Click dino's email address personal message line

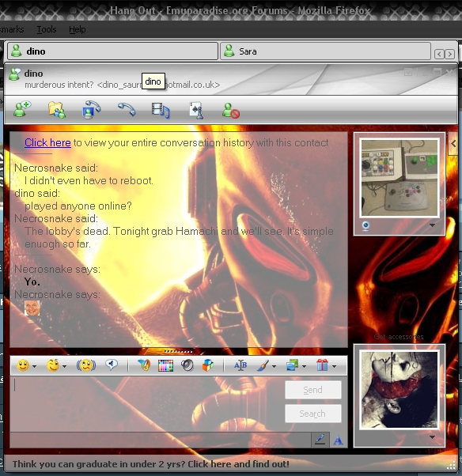(122, 85)
